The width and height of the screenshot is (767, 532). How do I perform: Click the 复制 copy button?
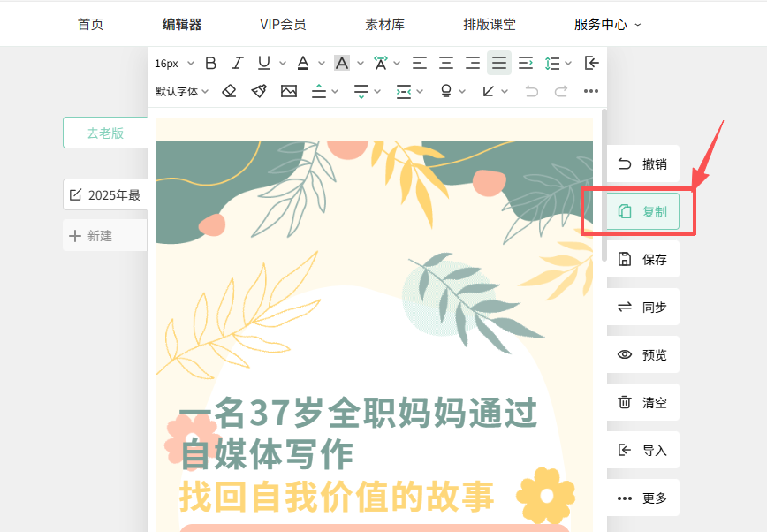tap(642, 211)
